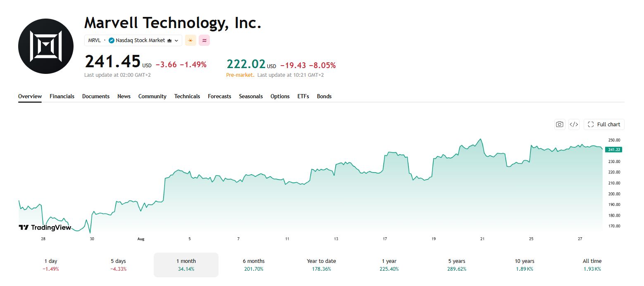
Task: Switch to the Financials tab
Action: click(62, 96)
